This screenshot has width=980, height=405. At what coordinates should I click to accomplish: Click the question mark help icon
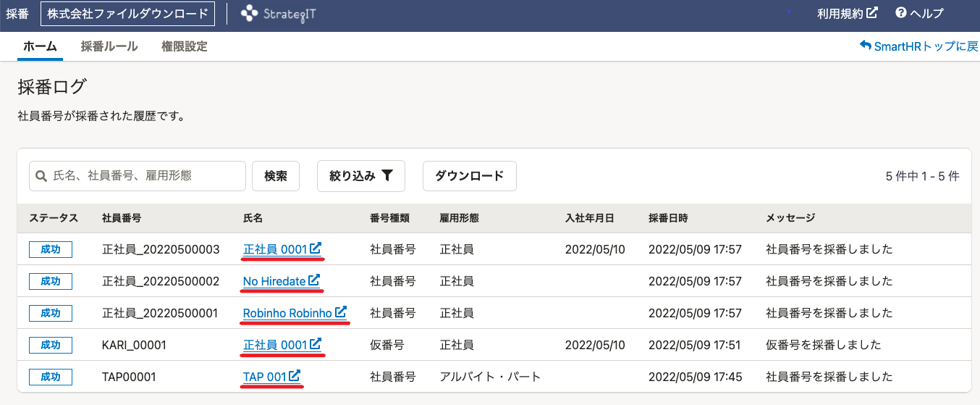pyautogui.click(x=901, y=13)
